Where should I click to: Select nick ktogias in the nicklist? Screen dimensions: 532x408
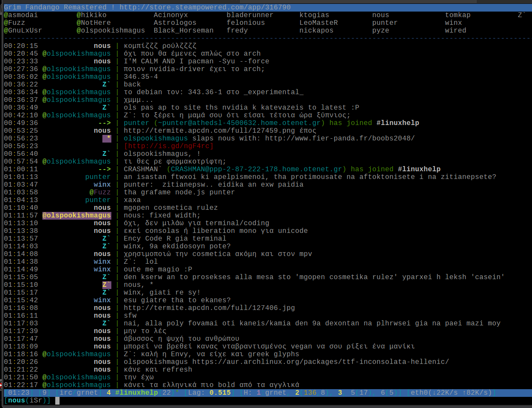tap(314, 15)
